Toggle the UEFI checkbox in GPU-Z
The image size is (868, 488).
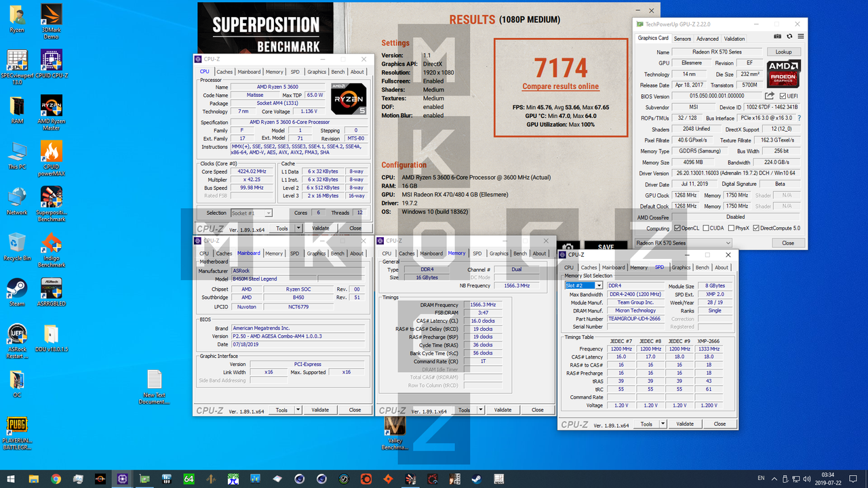click(783, 96)
